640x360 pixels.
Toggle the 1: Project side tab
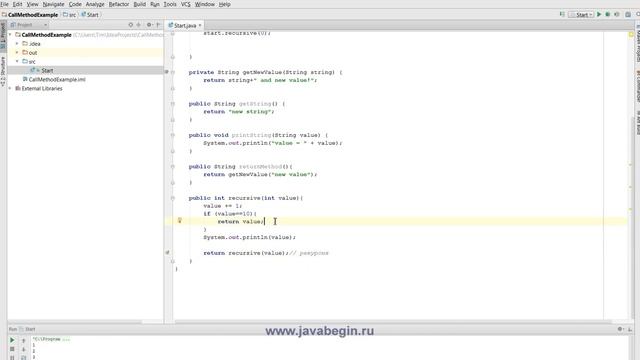(3, 36)
